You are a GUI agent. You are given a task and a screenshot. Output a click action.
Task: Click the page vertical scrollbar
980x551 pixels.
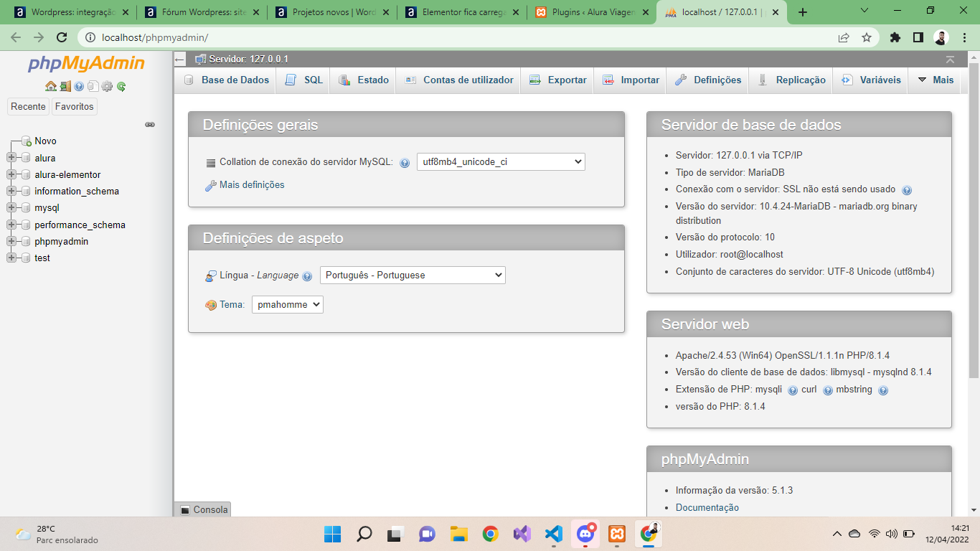(974, 220)
